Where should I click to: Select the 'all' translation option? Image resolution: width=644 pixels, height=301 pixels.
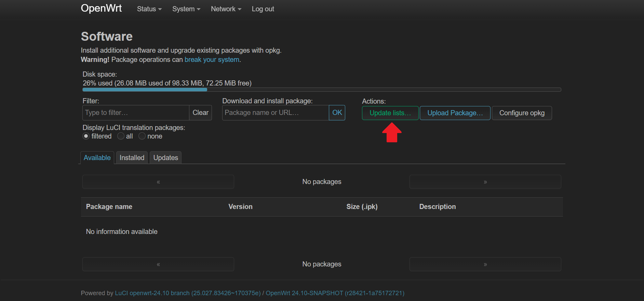click(121, 136)
